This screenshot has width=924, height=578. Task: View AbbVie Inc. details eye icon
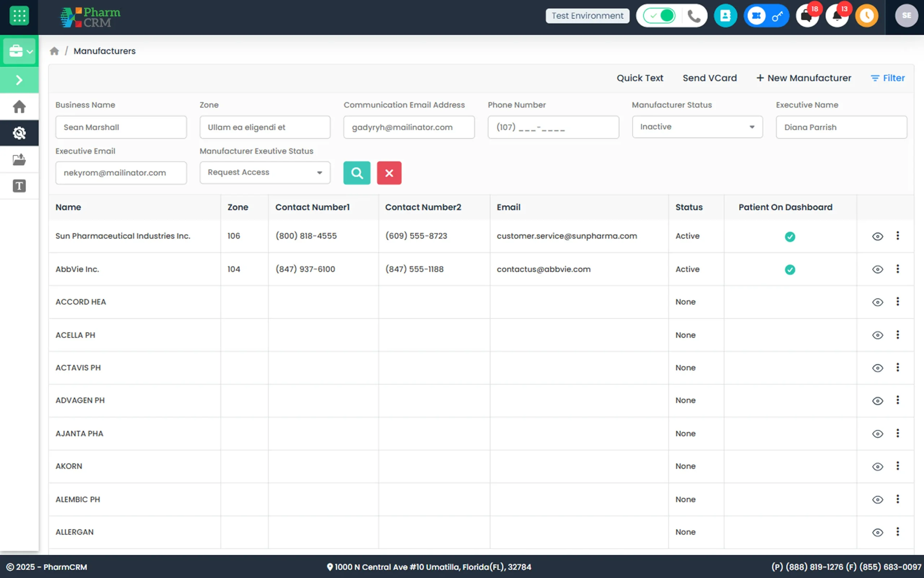pyautogui.click(x=877, y=269)
